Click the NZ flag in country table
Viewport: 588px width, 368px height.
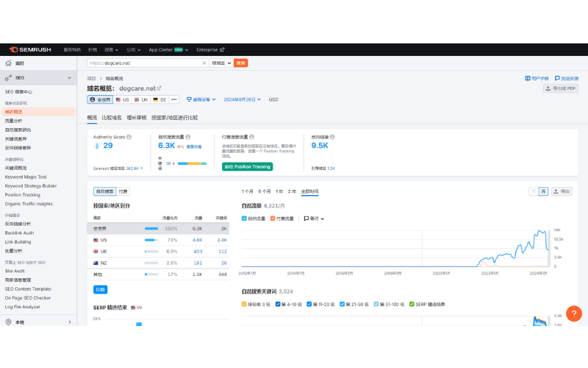[x=96, y=263]
